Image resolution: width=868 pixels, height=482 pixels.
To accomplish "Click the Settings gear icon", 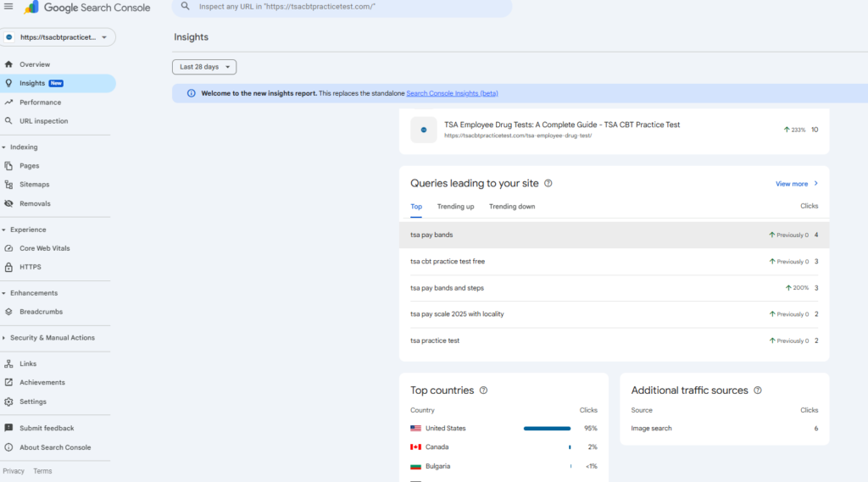I will tap(8, 402).
